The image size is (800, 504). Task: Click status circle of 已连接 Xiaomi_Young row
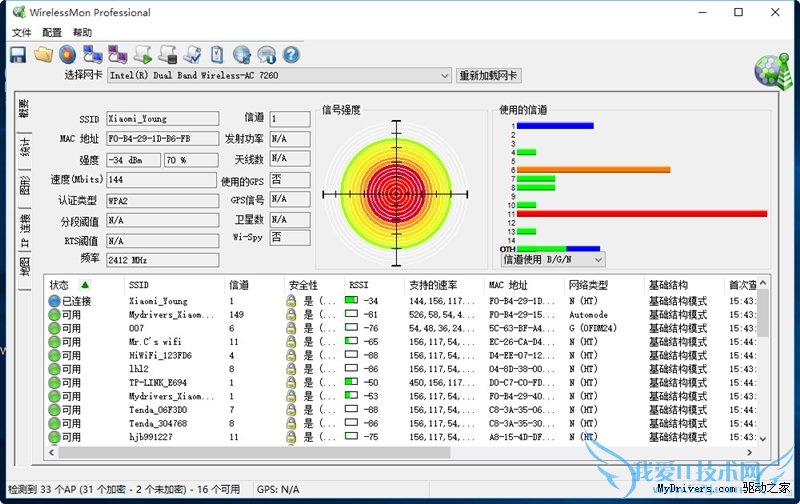point(54,301)
